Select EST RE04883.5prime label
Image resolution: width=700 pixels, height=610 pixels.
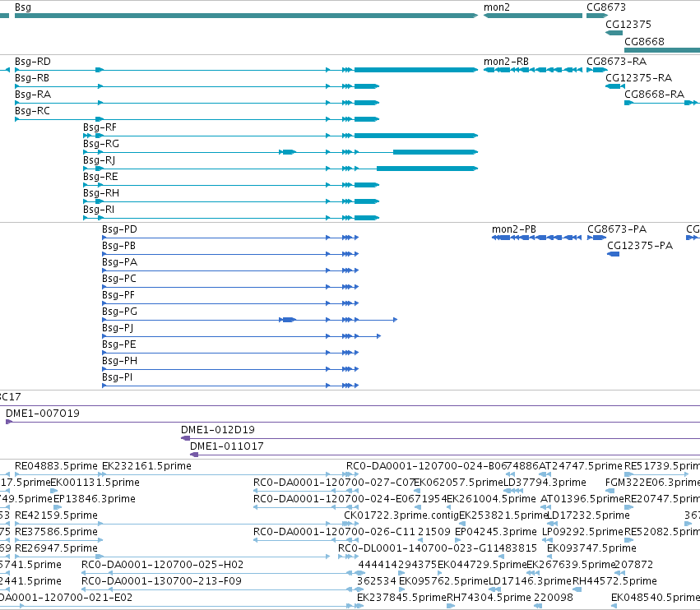click(56, 466)
